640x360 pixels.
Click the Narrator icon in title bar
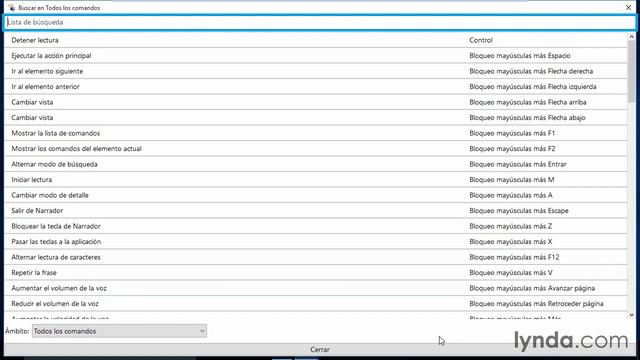point(11,7)
